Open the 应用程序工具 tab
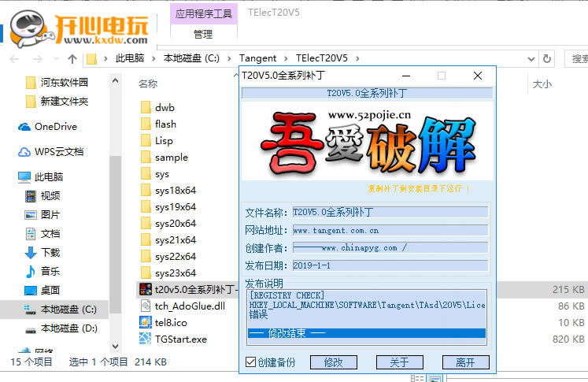The width and height of the screenshot is (588, 382). (x=203, y=13)
